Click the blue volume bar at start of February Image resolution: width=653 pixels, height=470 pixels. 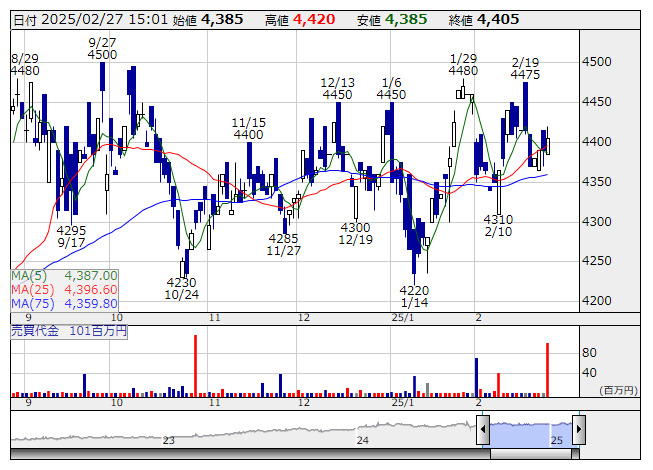pos(476,377)
